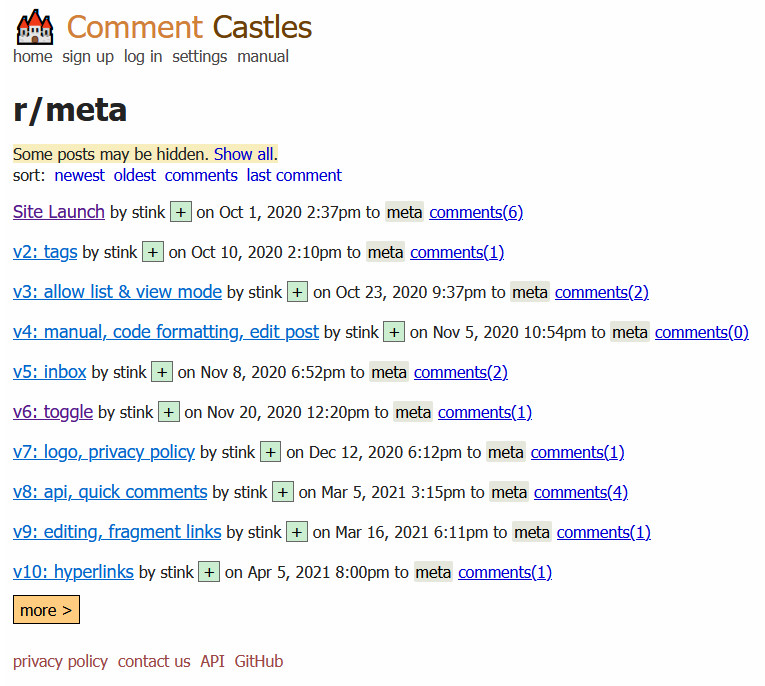
Task: Sort posts by last comment
Action: 294,175
